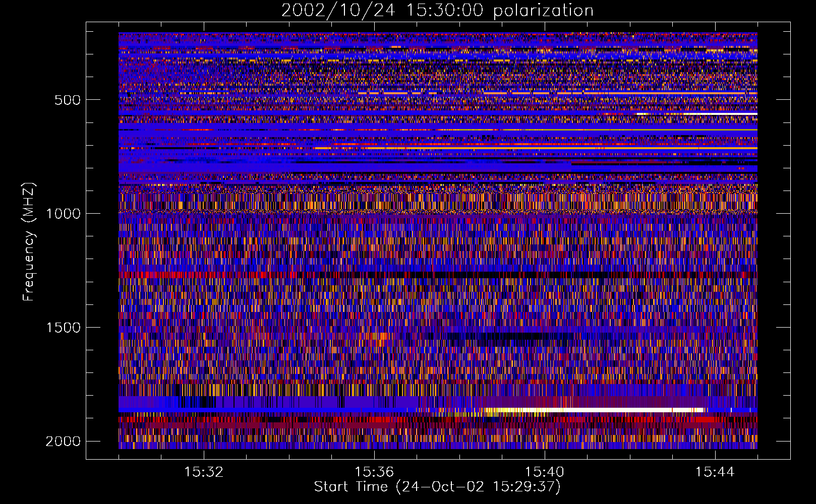Click the 1500 frequency tick label

tap(63, 328)
